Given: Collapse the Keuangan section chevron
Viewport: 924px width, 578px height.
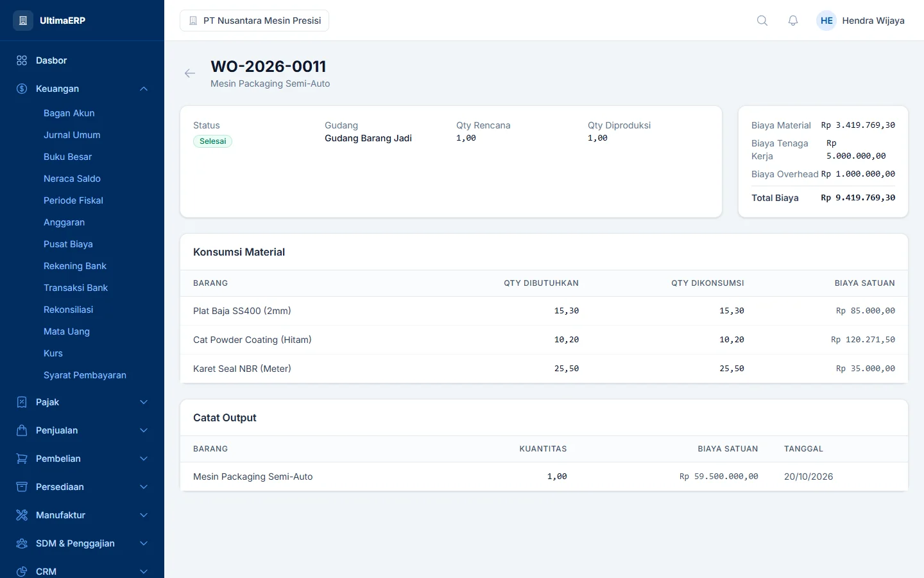Looking at the screenshot, I should pyautogui.click(x=144, y=89).
